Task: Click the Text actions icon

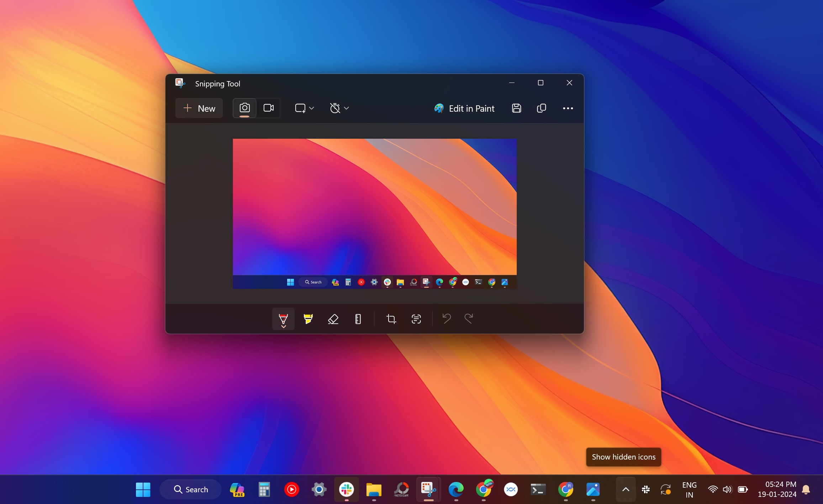Action: 416,319
